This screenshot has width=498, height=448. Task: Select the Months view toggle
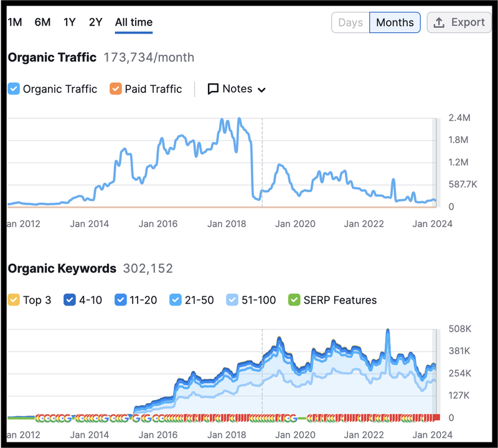[x=395, y=22]
